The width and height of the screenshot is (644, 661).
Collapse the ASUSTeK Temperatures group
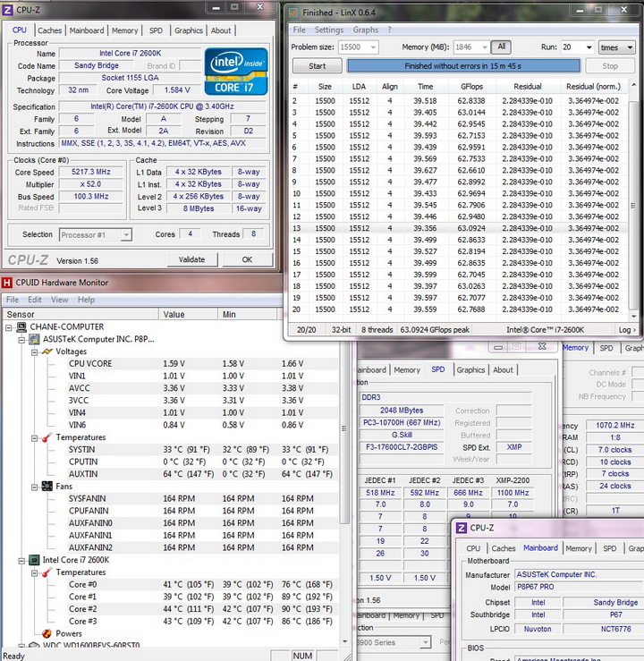coord(35,438)
